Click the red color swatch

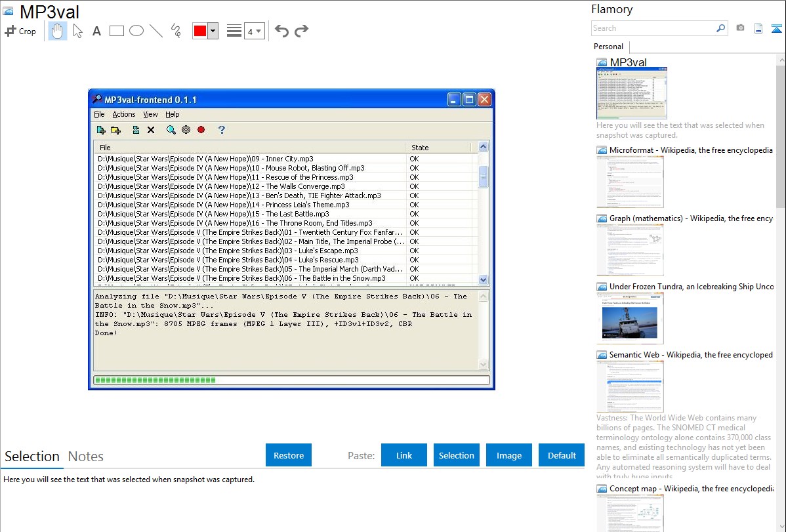coord(200,31)
